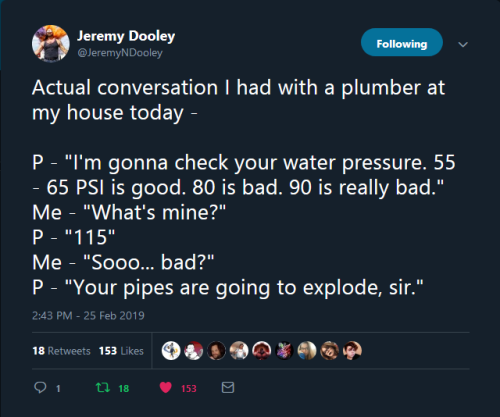Click the reply speech bubble icon
Viewport: 500px width, 417px height.
40,387
